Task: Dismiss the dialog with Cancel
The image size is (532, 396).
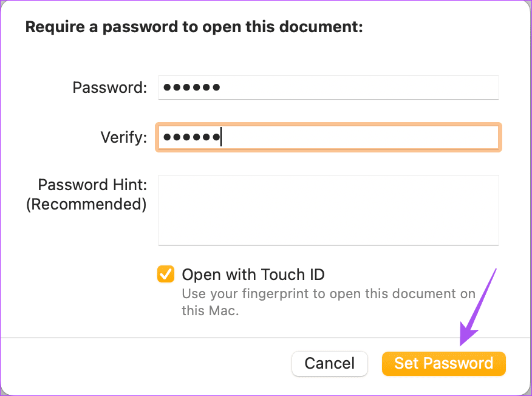Action: point(329,363)
